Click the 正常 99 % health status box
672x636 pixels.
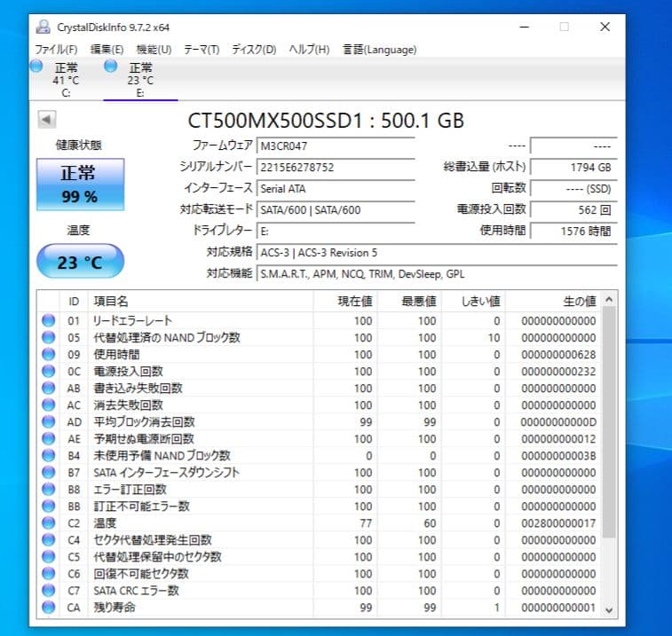80,185
